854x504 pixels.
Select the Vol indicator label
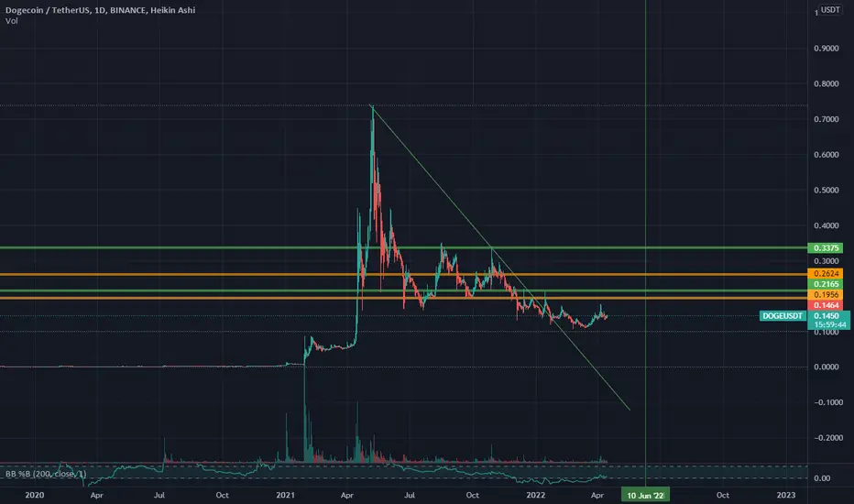point(11,21)
